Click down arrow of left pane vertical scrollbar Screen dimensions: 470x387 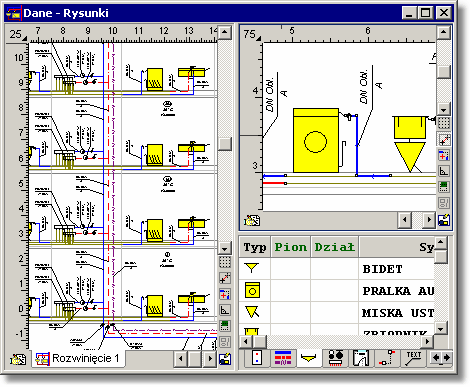pyautogui.click(x=225, y=248)
